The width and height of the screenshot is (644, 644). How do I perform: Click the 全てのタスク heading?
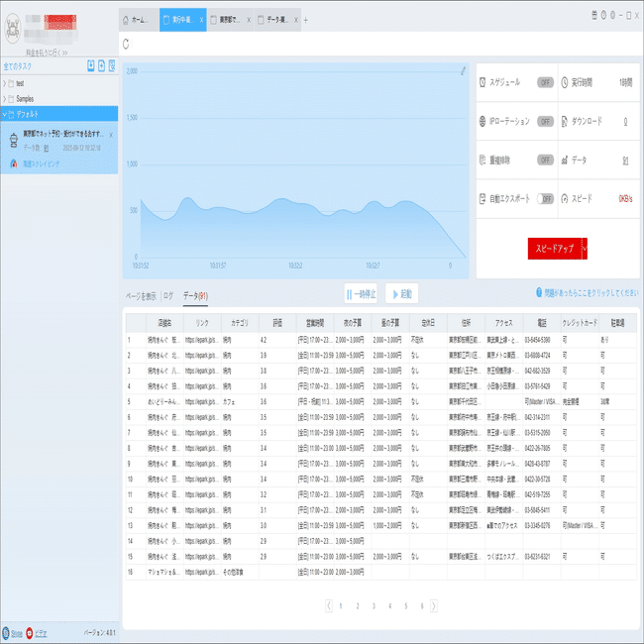tap(17, 66)
